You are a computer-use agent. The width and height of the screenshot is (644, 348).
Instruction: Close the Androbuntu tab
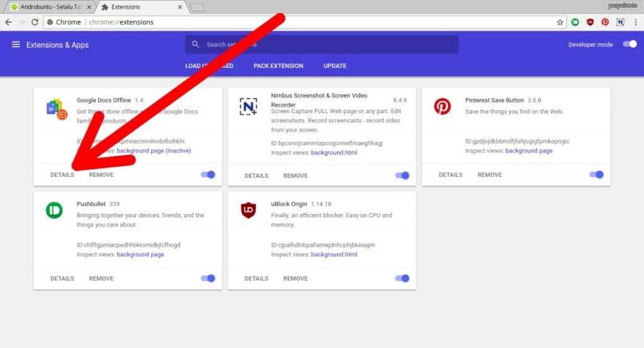pyautogui.click(x=89, y=7)
